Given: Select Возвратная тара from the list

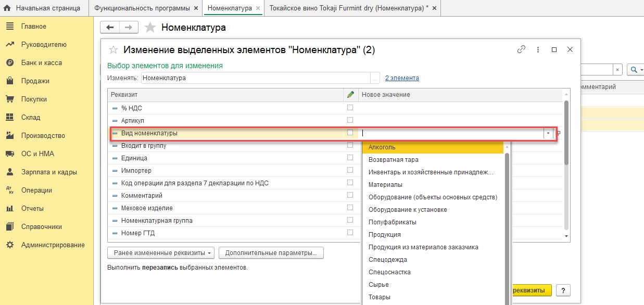Looking at the screenshot, I should point(433,160).
